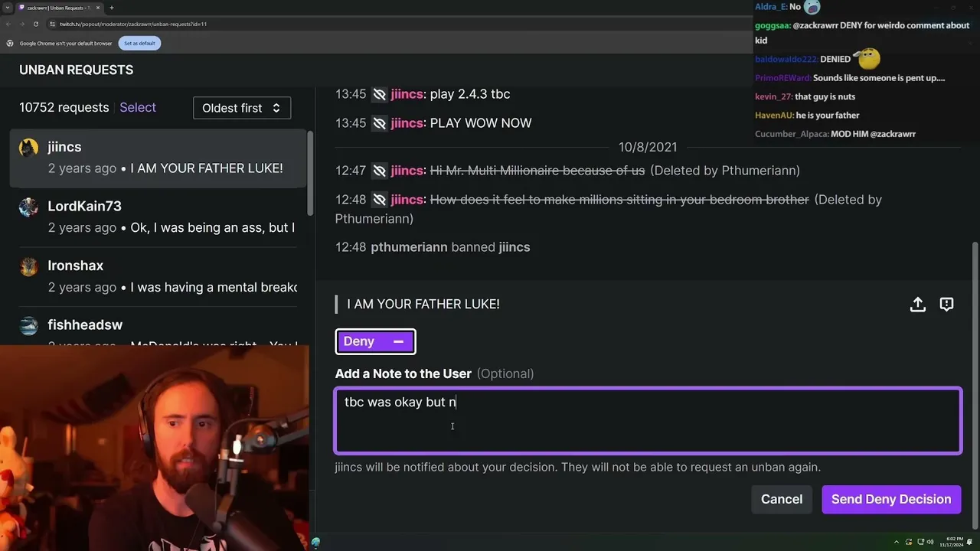Click 'Send Deny Decision' button

point(891,499)
